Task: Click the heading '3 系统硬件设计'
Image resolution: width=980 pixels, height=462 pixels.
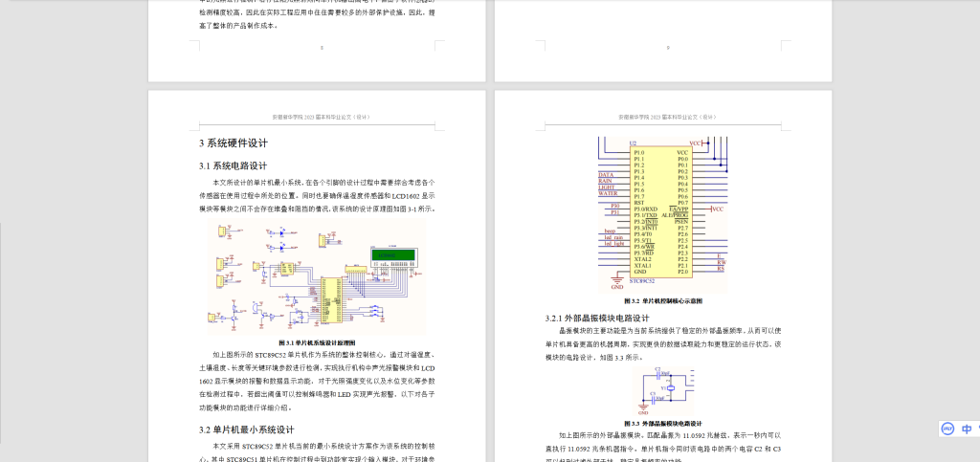Action: pyautogui.click(x=234, y=143)
